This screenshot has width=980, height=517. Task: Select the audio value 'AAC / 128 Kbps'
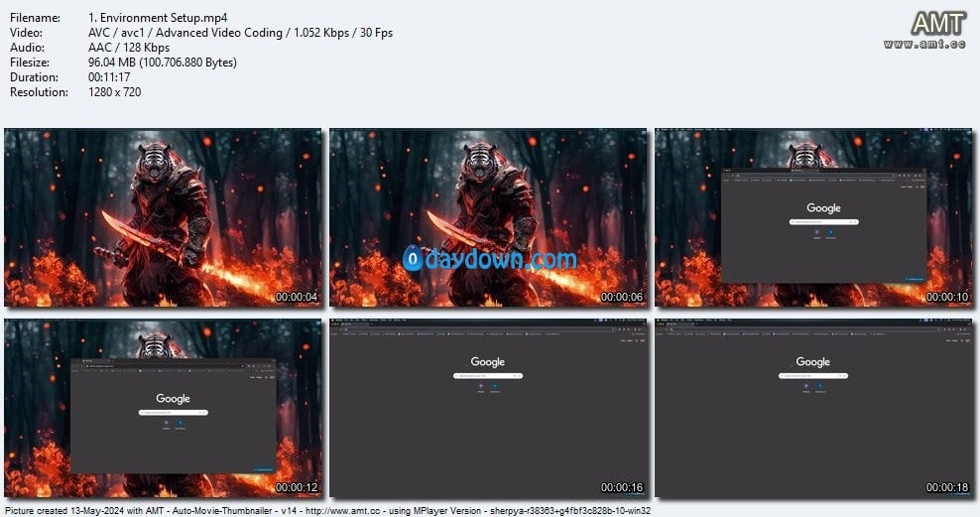coord(129,48)
